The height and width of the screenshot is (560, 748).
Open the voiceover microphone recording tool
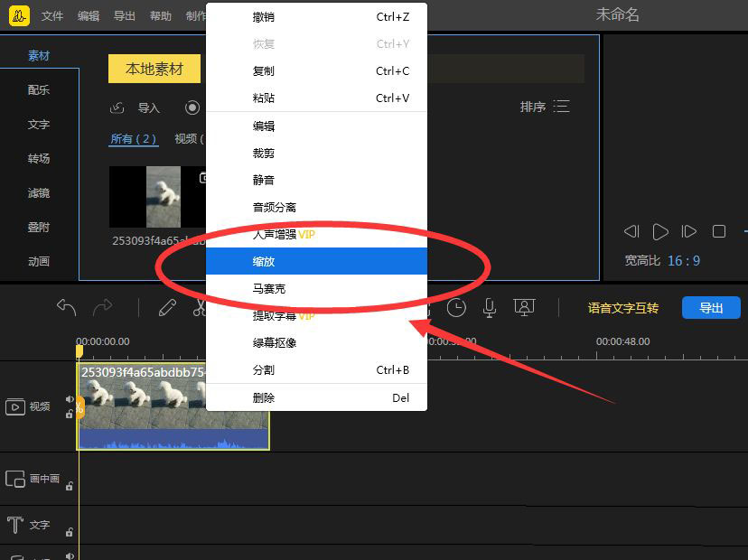tap(489, 308)
